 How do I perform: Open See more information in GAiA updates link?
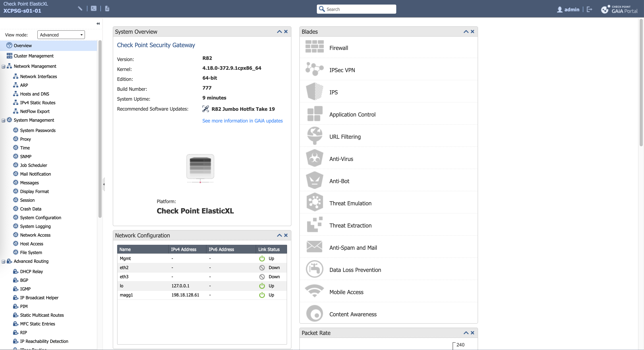pos(242,121)
